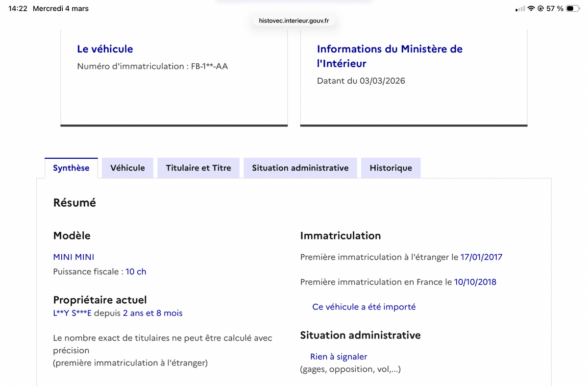Open the Titulaire et Titre tab
Image resolution: width=588 pixels, height=386 pixels.
(x=198, y=168)
